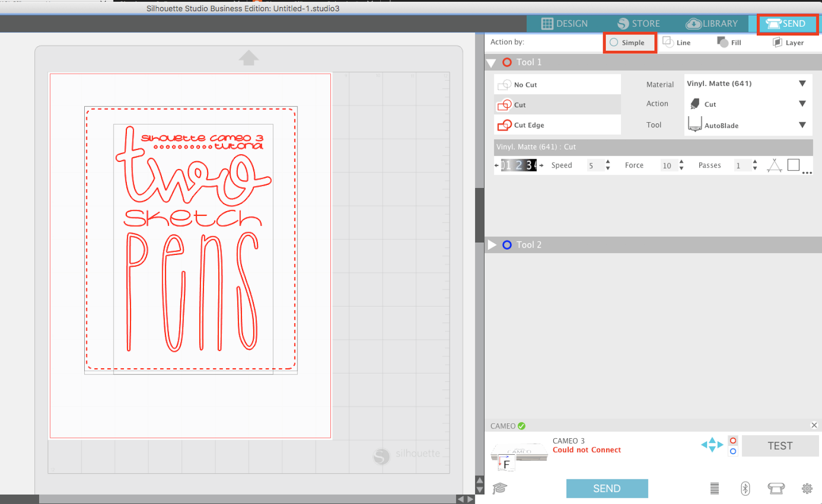
Task: Click the Speed input field
Action: [x=595, y=165]
